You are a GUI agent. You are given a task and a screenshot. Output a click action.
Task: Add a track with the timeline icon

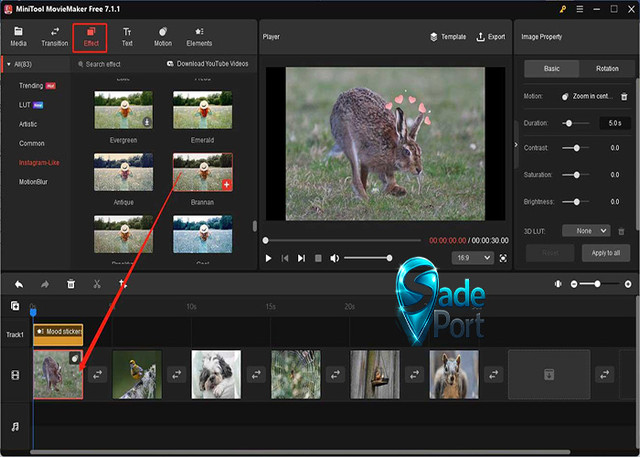[x=15, y=306]
